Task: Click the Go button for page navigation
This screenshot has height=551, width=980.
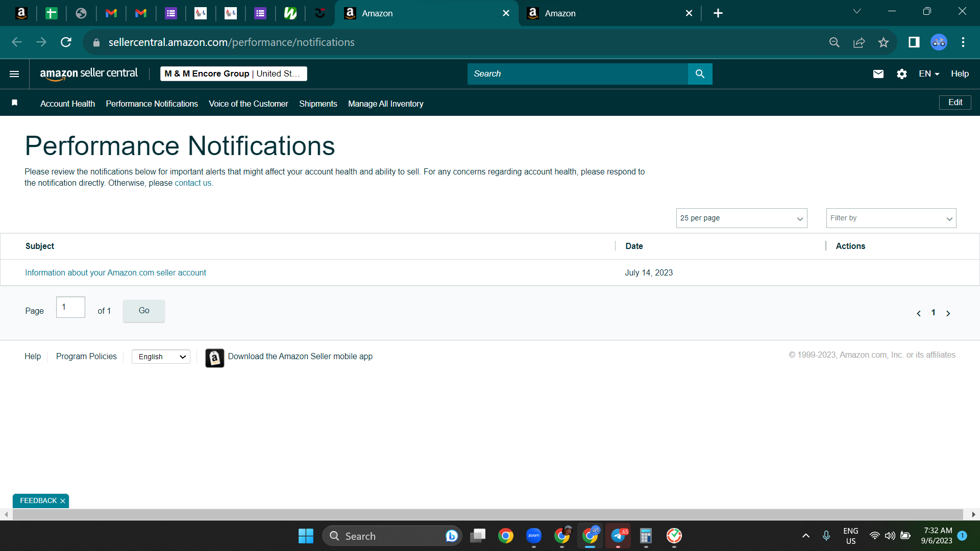Action: click(144, 311)
